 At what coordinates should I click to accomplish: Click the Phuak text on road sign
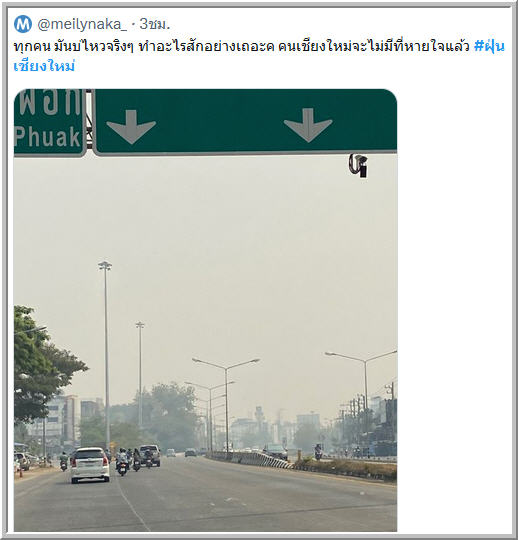47,137
